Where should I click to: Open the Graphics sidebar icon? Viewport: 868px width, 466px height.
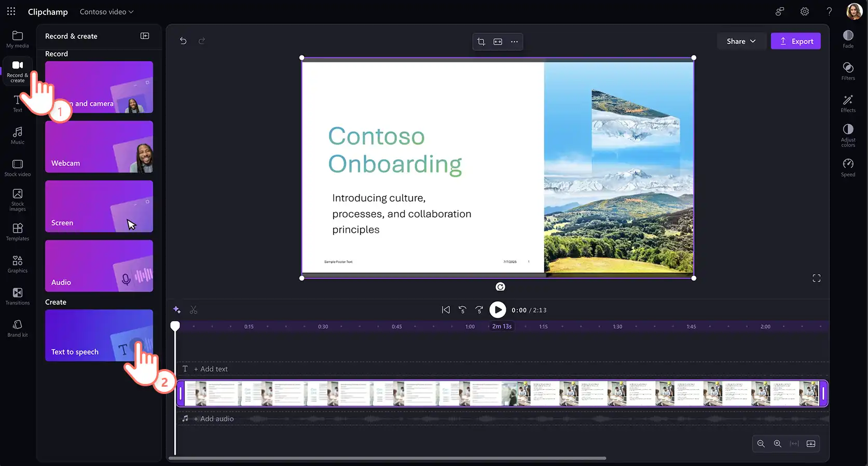click(17, 264)
